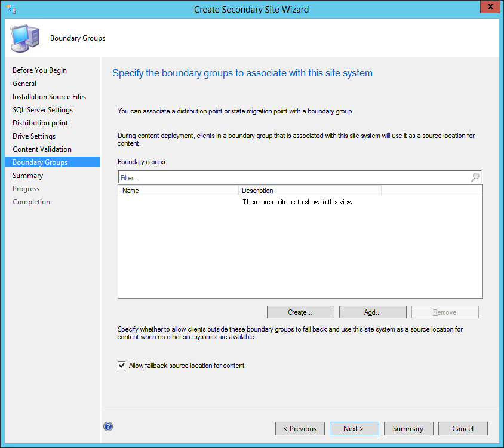Click the computer icon in the wizard header
This screenshot has width=504, height=448.
[25, 38]
